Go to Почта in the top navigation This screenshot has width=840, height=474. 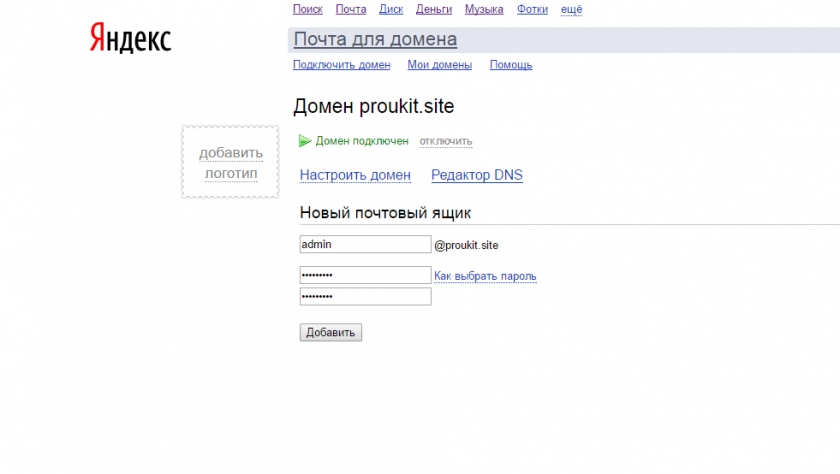point(351,9)
